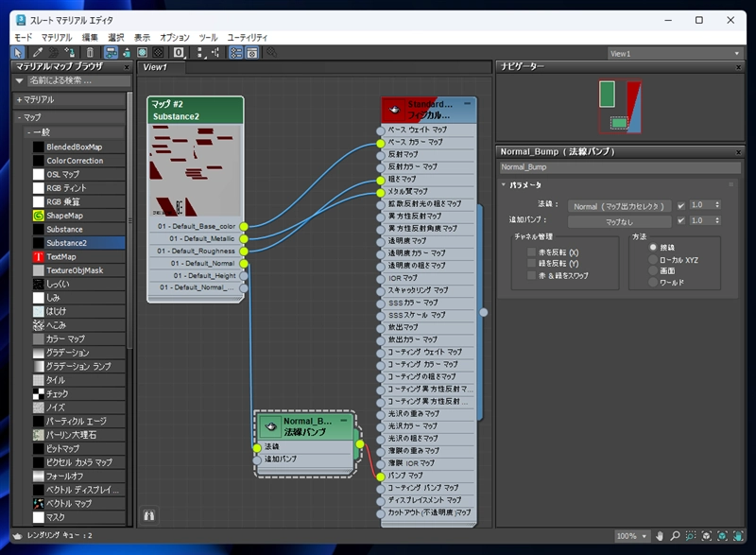The width and height of the screenshot is (756, 555).
Task: Open the オプション menu
Action: point(174,37)
